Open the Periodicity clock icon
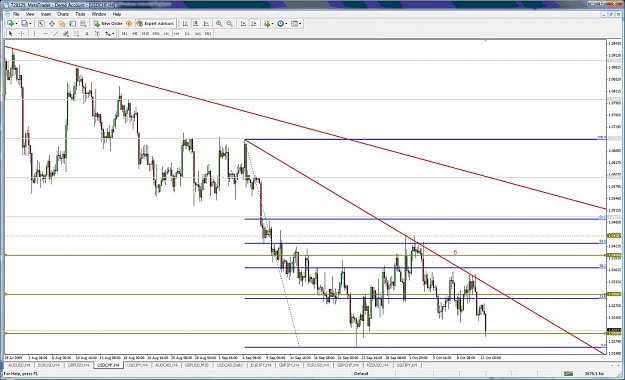The image size is (625, 380). point(280,24)
